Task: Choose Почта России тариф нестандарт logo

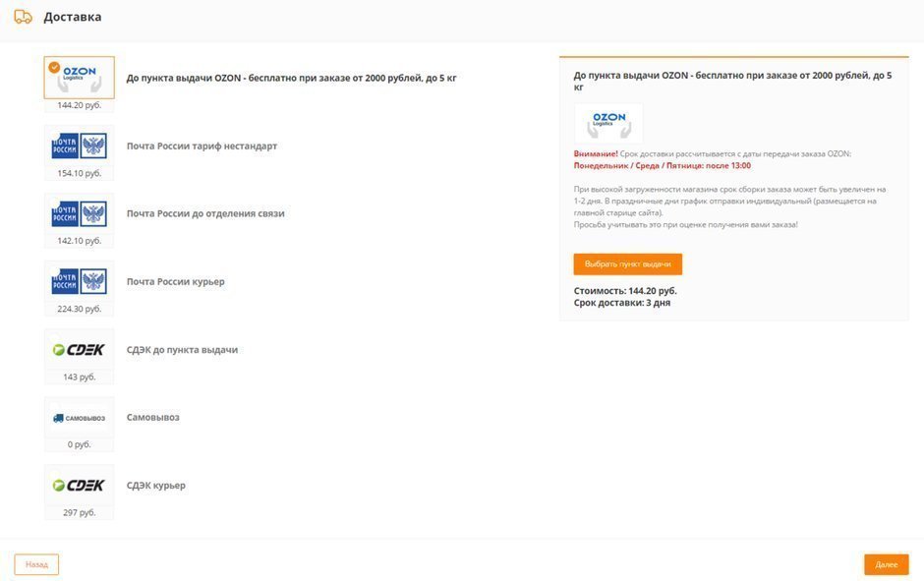Action: (80, 145)
